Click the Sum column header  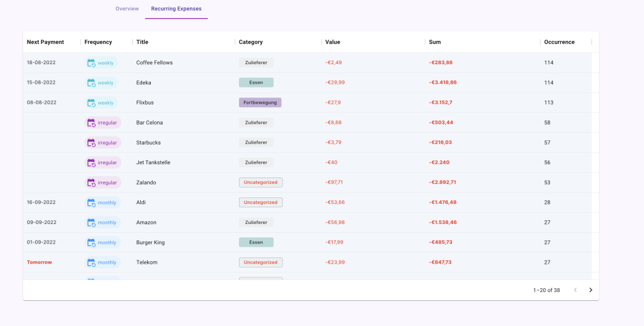[435, 42]
